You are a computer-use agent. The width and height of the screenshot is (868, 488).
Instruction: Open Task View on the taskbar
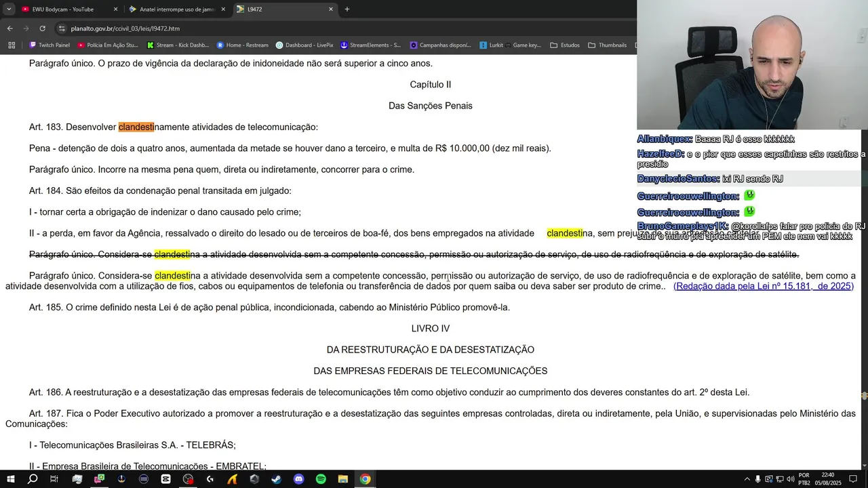tap(55, 479)
